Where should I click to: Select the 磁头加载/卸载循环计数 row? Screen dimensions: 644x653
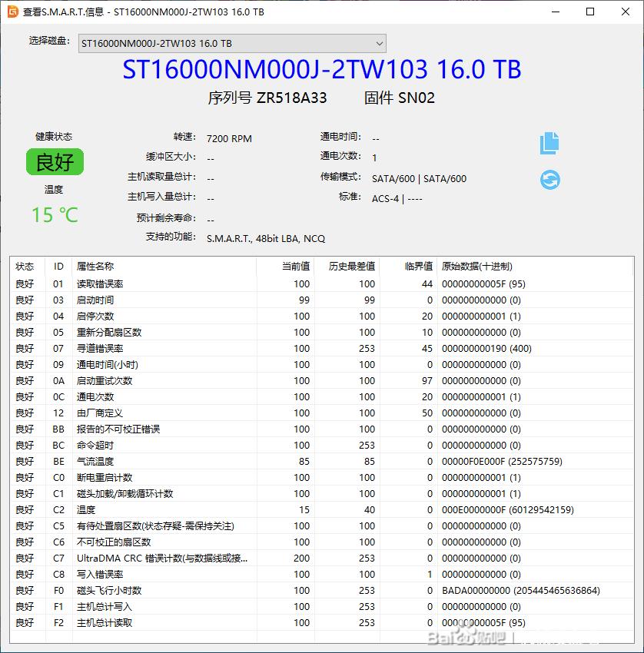coord(321,494)
